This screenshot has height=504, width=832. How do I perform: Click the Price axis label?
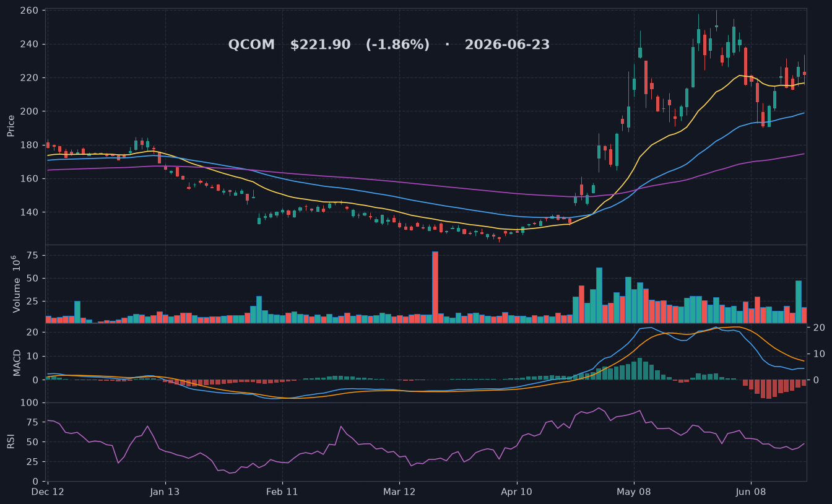click(11, 126)
